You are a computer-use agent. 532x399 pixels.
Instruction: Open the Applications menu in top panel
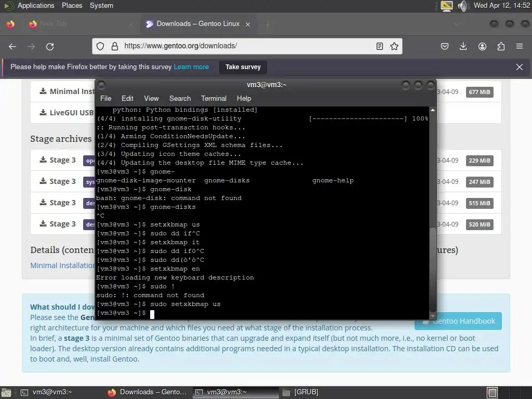[36, 5]
